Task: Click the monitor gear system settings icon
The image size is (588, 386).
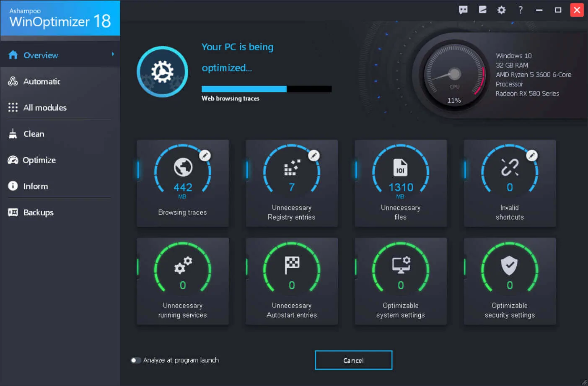Action: pos(401,265)
